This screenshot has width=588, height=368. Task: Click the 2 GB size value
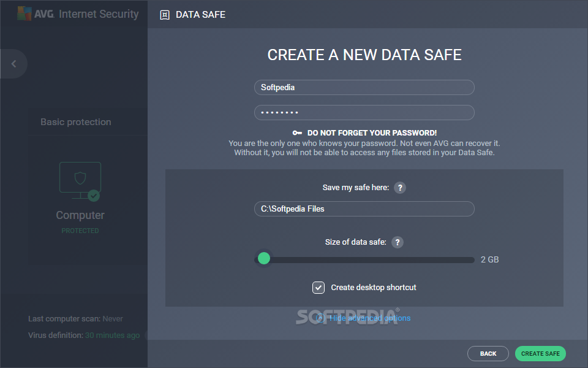click(x=490, y=259)
